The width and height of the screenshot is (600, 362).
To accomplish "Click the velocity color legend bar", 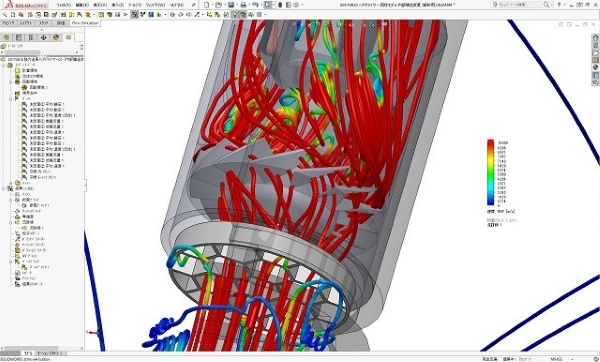I will 490,173.
